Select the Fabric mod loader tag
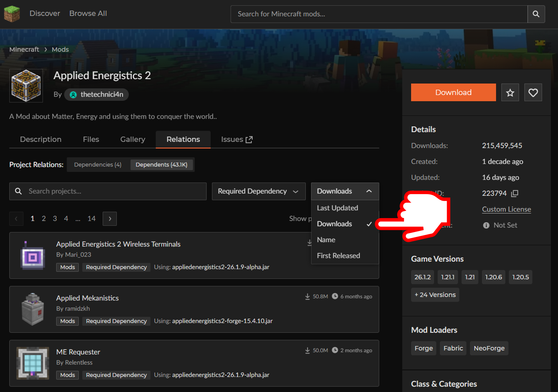Screen dimensions: 558x392 point(453,348)
